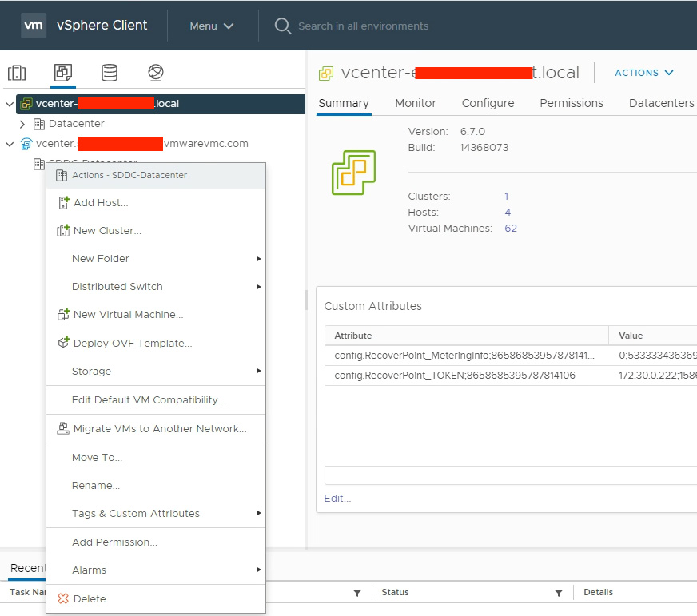The height and width of the screenshot is (616, 697).
Task: Select Edit Default VM Compatibility...
Action: pyautogui.click(x=156, y=400)
